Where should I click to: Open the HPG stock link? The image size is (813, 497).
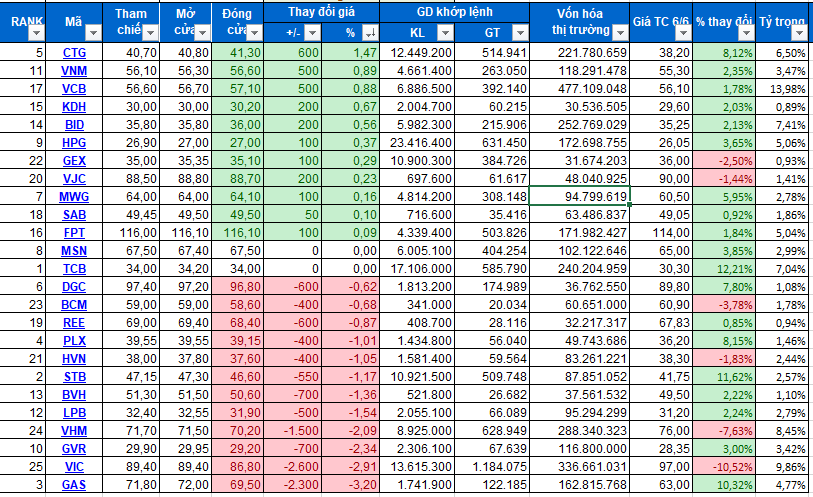point(74,143)
